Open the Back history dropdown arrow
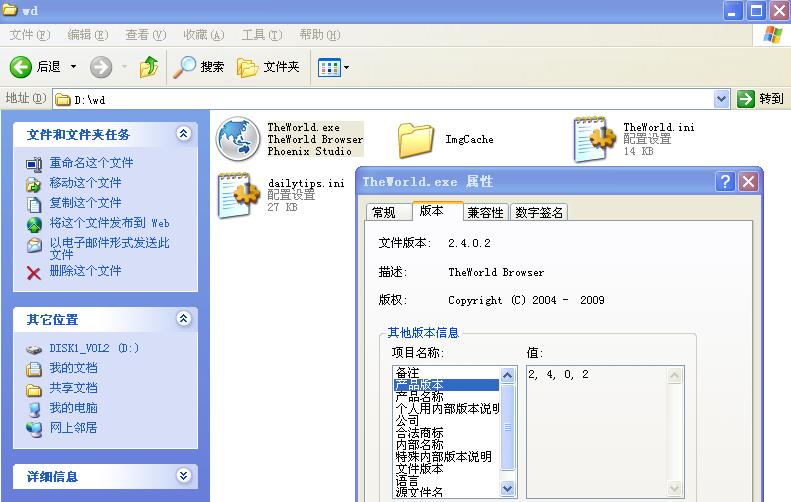This screenshot has height=502, width=791. tap(74, 67)
